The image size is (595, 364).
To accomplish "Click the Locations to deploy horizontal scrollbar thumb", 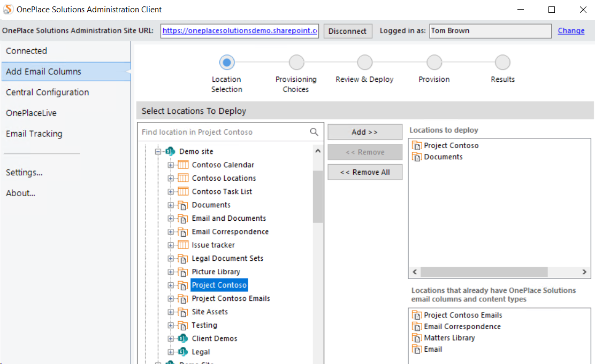I will 484,272.
